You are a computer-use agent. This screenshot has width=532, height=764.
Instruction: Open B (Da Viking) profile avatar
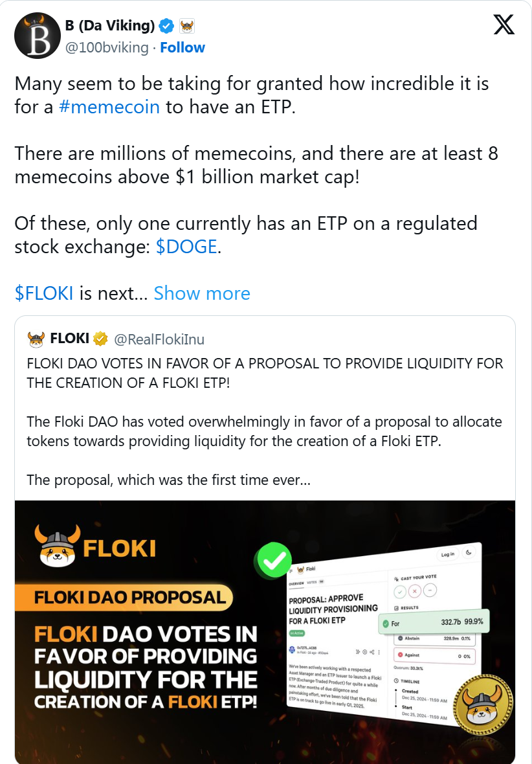37,36
